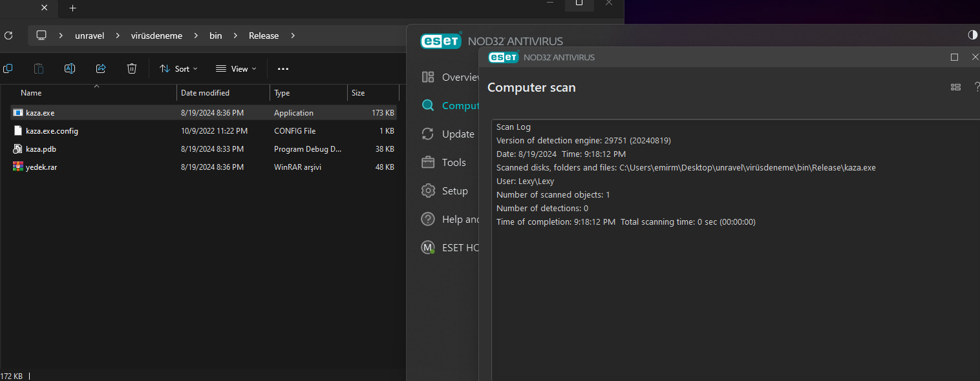Close the current Explorer tab
The image size is (980, 381).
point(45,8)
